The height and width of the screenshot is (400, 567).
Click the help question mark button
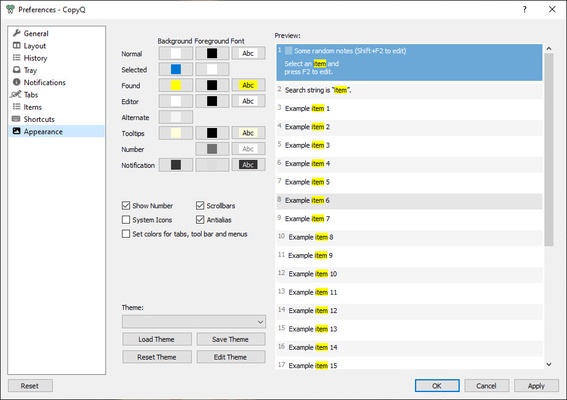(525, 9)
